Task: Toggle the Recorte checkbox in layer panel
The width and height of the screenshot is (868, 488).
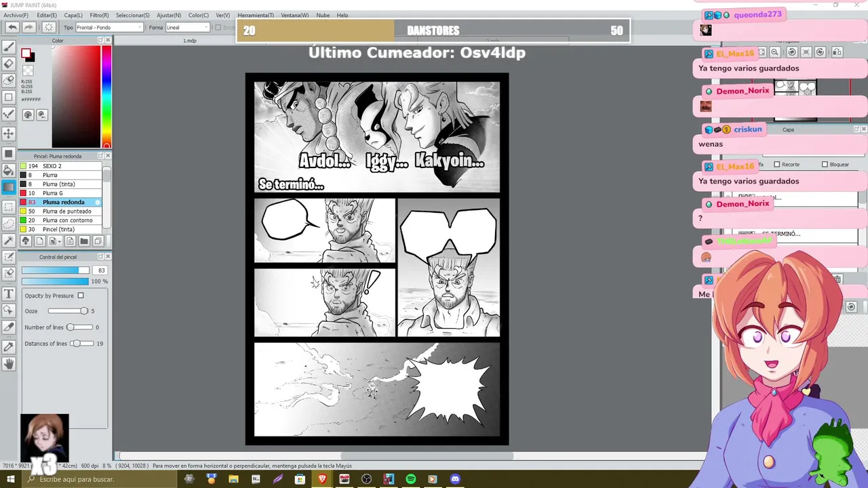Action: click(x=777, y=164)
